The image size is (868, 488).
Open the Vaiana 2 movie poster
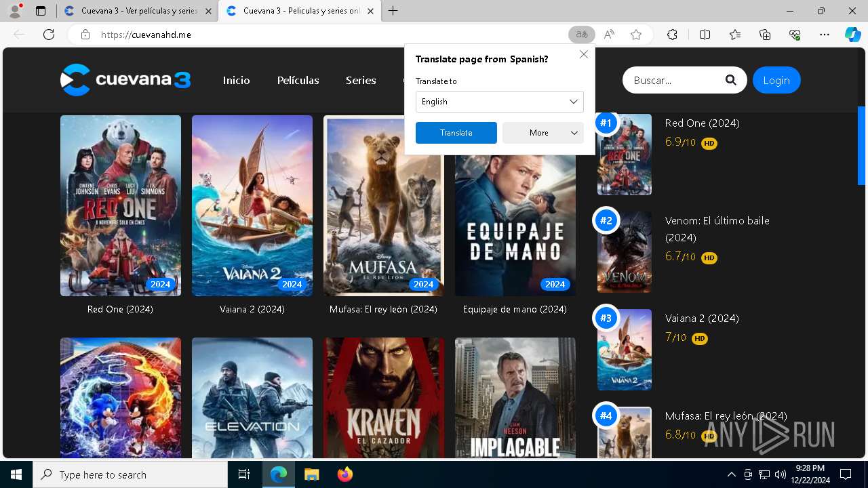point(252,205)
